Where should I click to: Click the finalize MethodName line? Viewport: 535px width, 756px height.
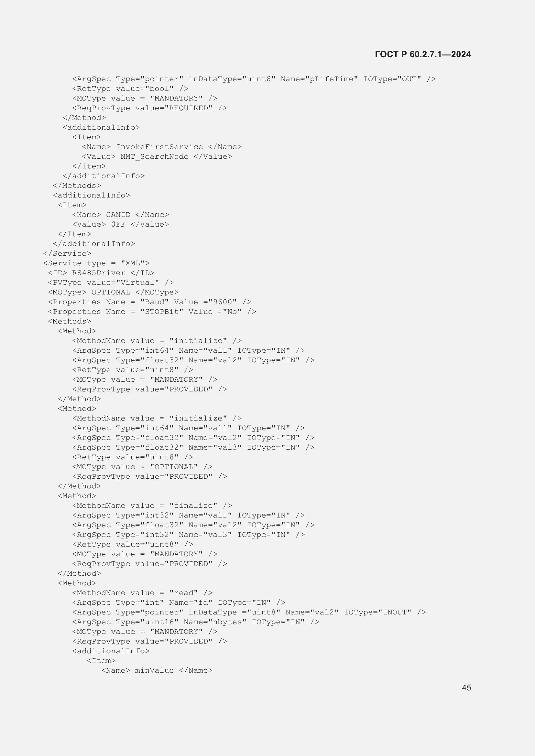click(x=152, y=506)
